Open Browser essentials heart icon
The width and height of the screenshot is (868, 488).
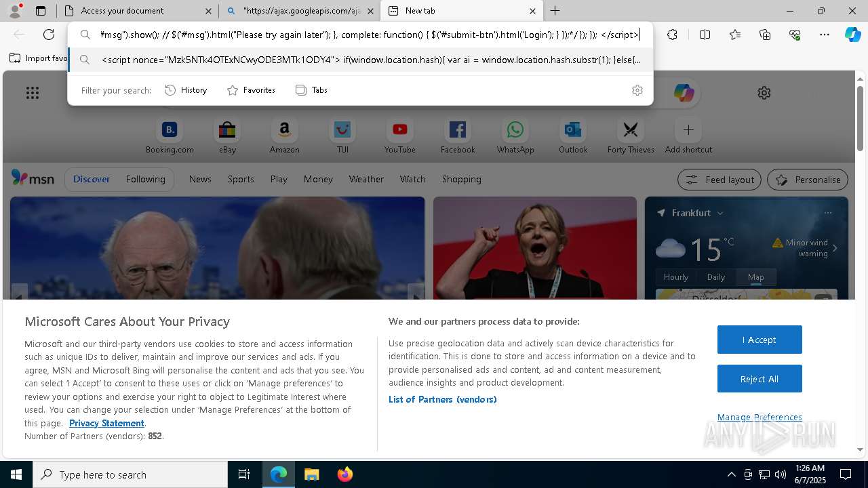tap(795, 35)
